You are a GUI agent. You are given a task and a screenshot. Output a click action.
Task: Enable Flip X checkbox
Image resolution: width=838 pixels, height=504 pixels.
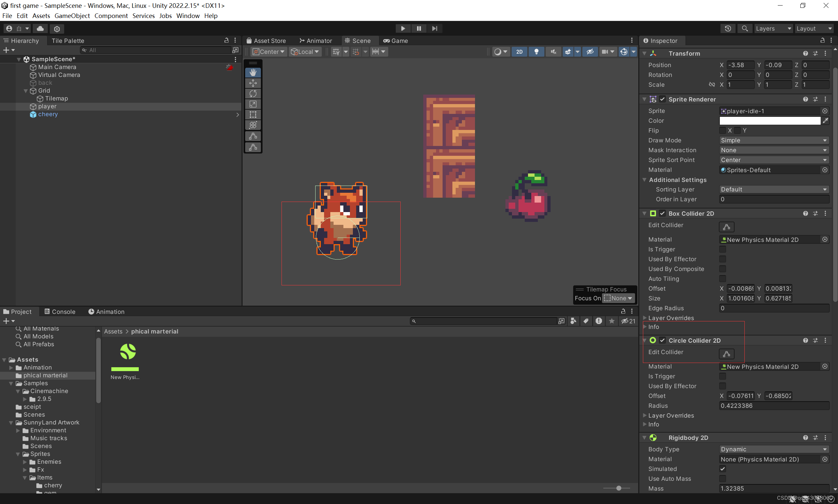point(722,130)
